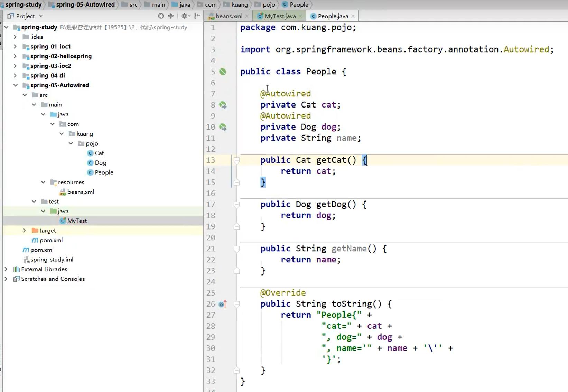Viewport: 568px width, 392px height.
Task: Switch to MyTest.java editor tab
Action: click(x=280, y=16)
